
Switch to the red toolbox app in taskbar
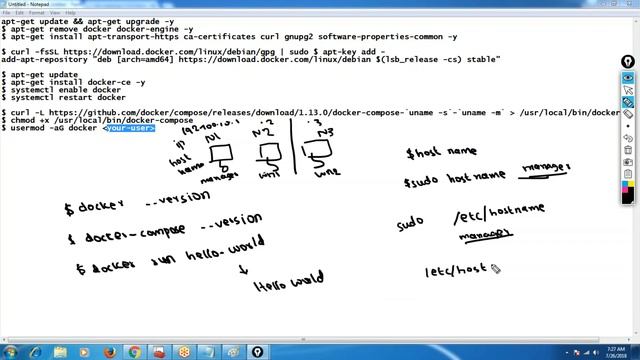[x=159, y=352]
